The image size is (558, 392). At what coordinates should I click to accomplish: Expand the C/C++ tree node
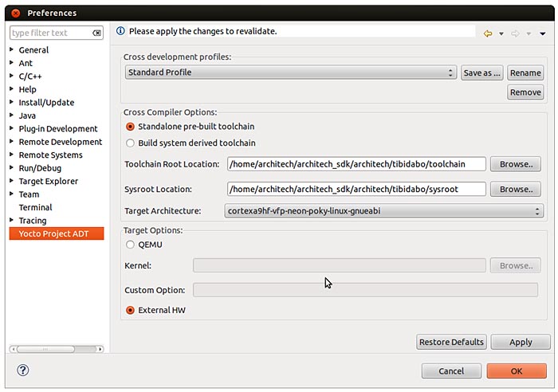pyautogui.click(x=12, y=76)
